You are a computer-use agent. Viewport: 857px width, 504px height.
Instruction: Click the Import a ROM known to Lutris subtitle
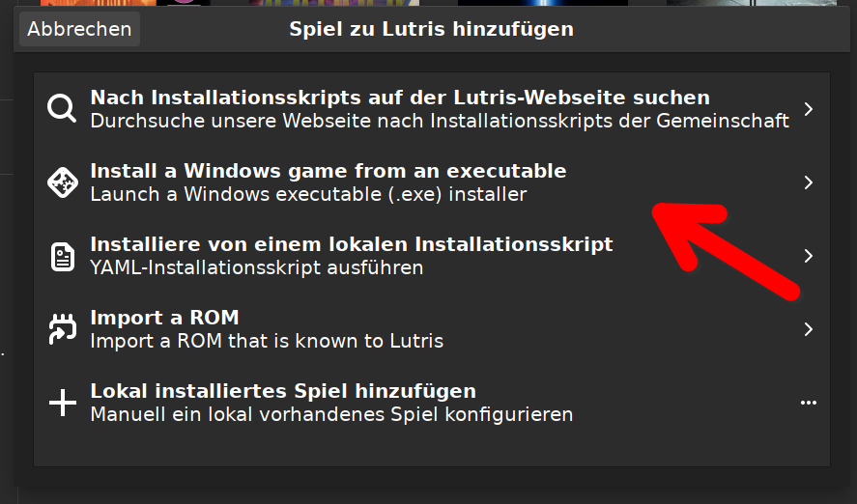(267, 341)
